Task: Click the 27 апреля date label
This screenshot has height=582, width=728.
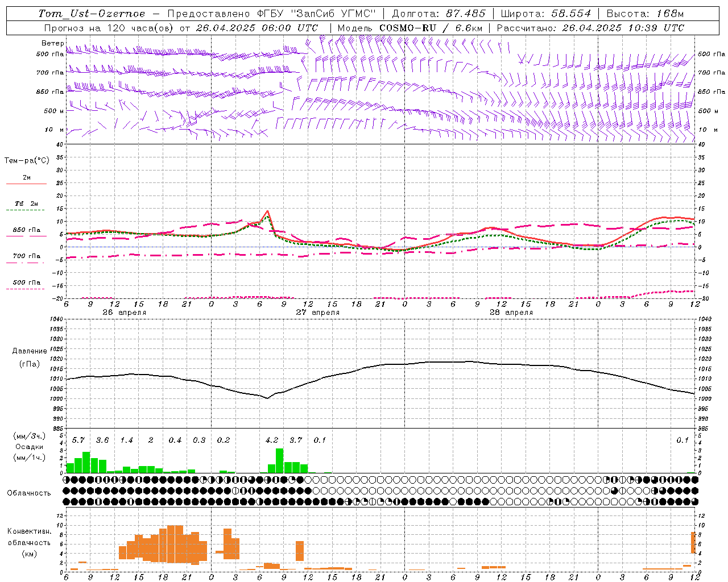Action: 317,313
